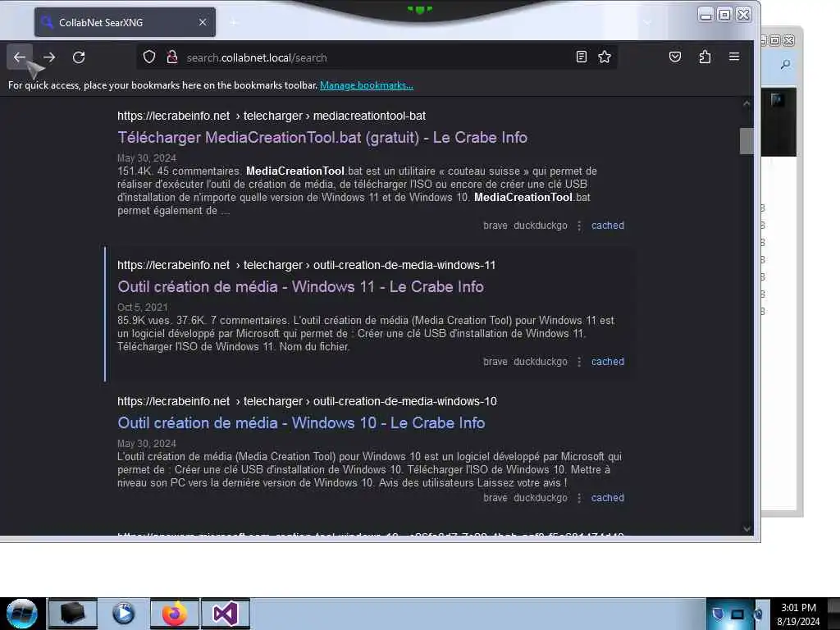840x630 pixels.
Task: Open the Manage bookmarks link
Action: tap(367, 85)
